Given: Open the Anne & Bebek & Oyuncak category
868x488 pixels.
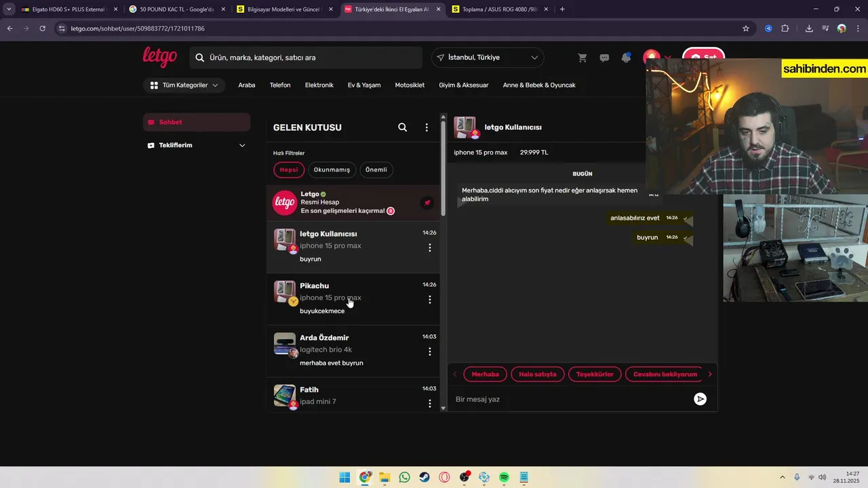Looking at the screenshot, I should [539, 85].
